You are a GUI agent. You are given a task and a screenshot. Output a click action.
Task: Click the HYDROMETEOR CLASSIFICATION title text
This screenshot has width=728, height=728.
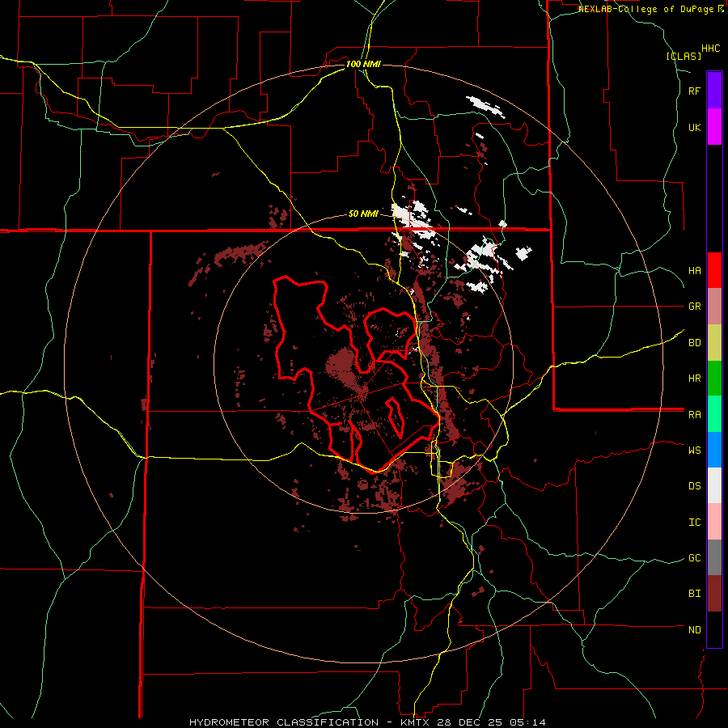click(284, 722)
